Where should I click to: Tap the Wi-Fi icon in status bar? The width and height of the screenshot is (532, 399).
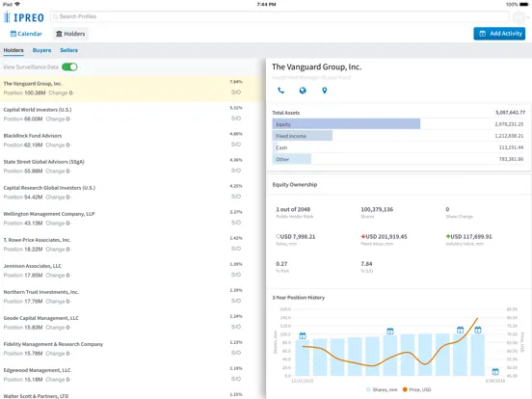point(17,4)
